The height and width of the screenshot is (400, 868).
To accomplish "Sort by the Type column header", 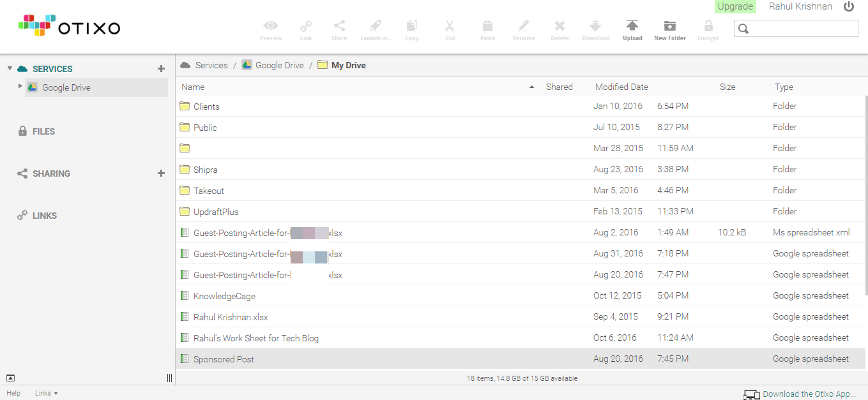I will [784, 87].
